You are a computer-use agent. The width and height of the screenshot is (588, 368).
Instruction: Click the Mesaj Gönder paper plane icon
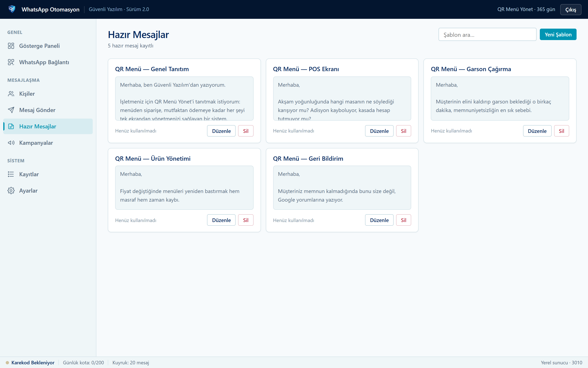pyautogui.click(x=11, y=110)
